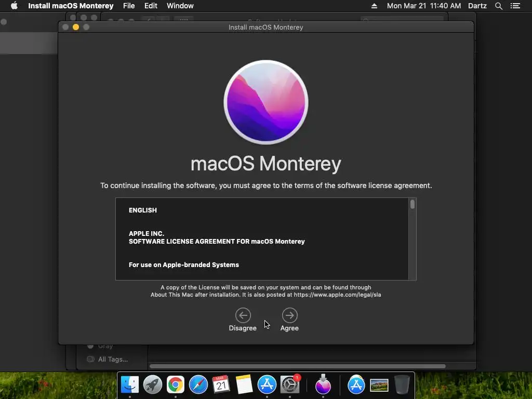Screen dimensions: 532x399
Task: Click the Disagree arrow button
Action: pyautogui.click(x=243, y=315)
